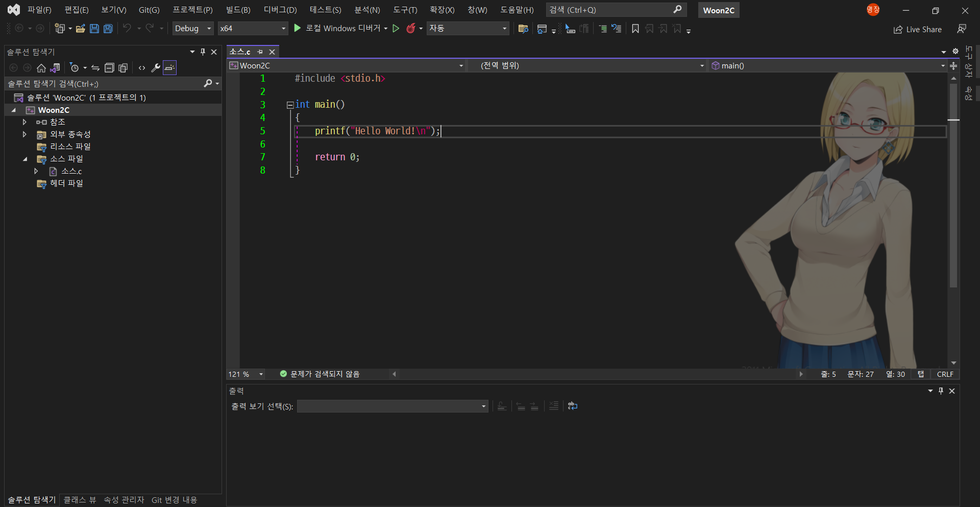Open the Git(G) menu
The height and width of the screenshot is (507, 980).
pyautogui.click(x=149, y=10)
